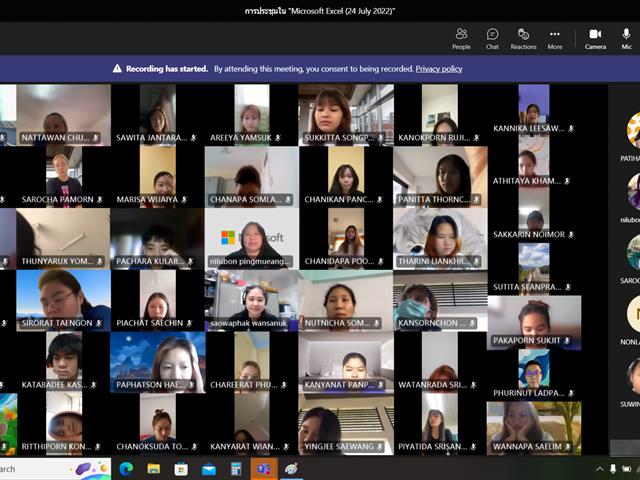Click Microsoft Teams taskbar icon
The width and height of the screenshot is (640, 480).
tap(264, 469)
